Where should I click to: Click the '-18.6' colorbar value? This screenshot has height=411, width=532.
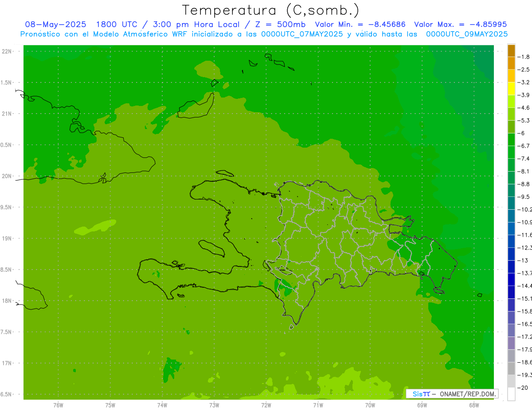pyautogui.click(x=525, y=362)
